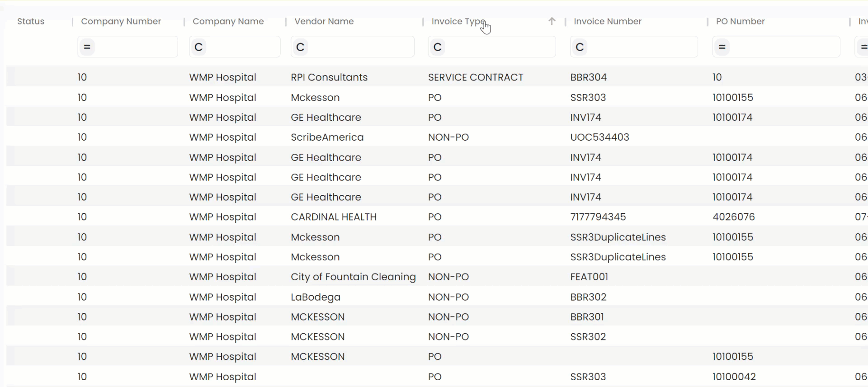Select invoice number BBR302
868x387 pixels.
click(588, 297)
